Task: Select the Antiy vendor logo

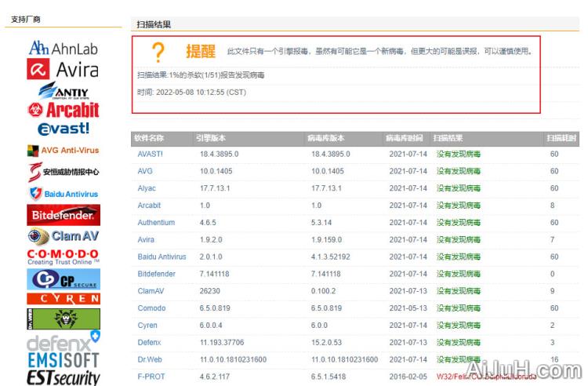Action: [64, 90]
